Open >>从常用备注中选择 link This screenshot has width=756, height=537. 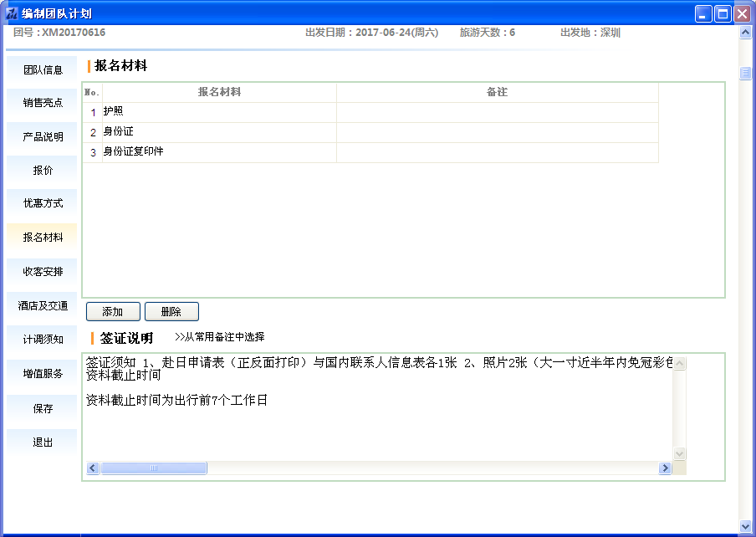219,337
